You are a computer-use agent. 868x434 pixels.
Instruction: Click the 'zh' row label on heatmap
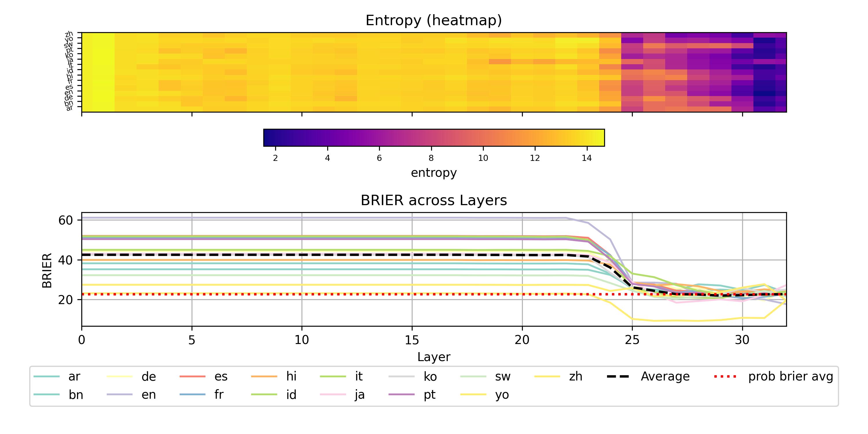pyautogui.click(x=69, y=34)
